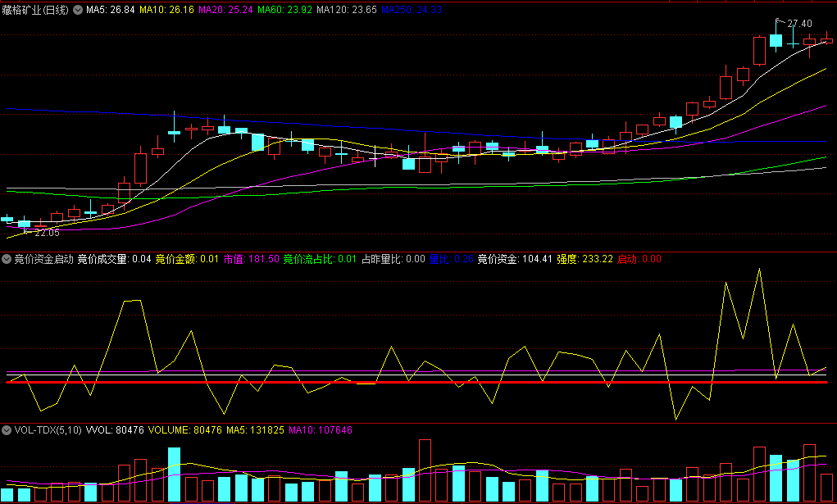The height and width of the screenshot is (504, 837).
Task: Select the 竞价资金启动 indicator name
Action: [43, 260]
